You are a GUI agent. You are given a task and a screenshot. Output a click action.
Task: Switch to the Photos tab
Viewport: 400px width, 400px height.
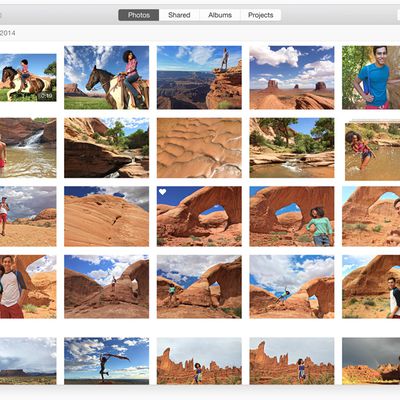click(139, 15)
